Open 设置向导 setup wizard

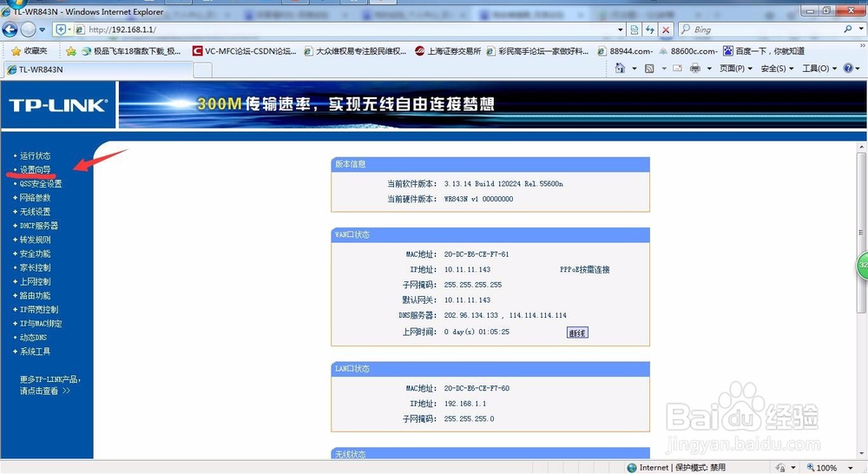[x=35, y=170]
